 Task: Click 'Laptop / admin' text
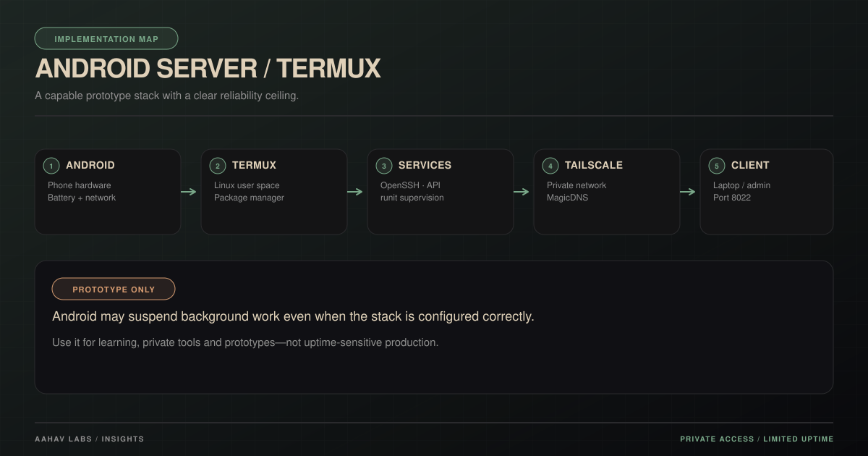741,185
